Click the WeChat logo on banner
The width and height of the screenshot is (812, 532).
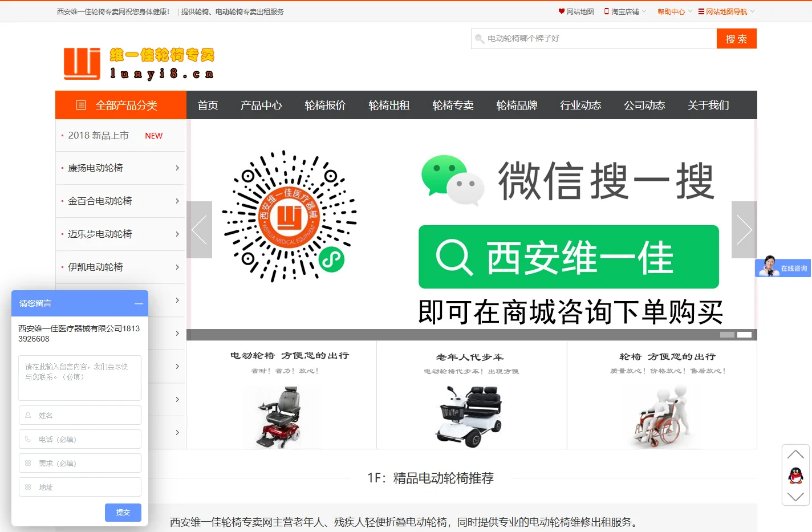(x=453, y=180)
